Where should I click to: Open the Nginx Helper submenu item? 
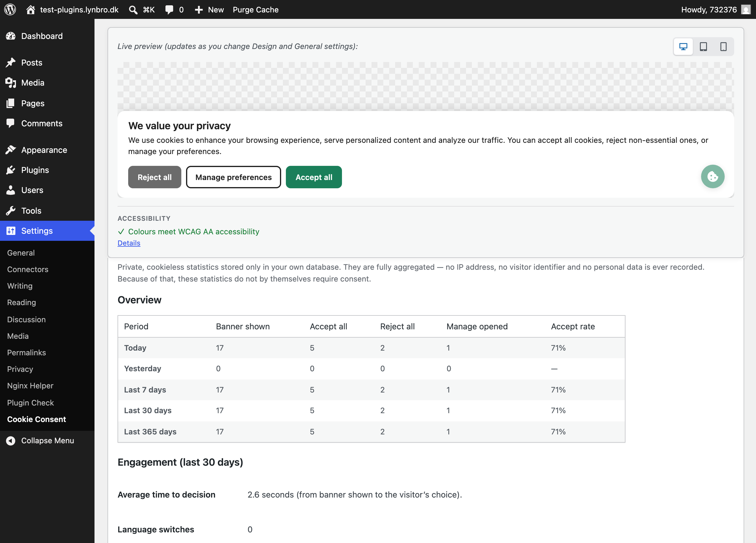point(30,385)
